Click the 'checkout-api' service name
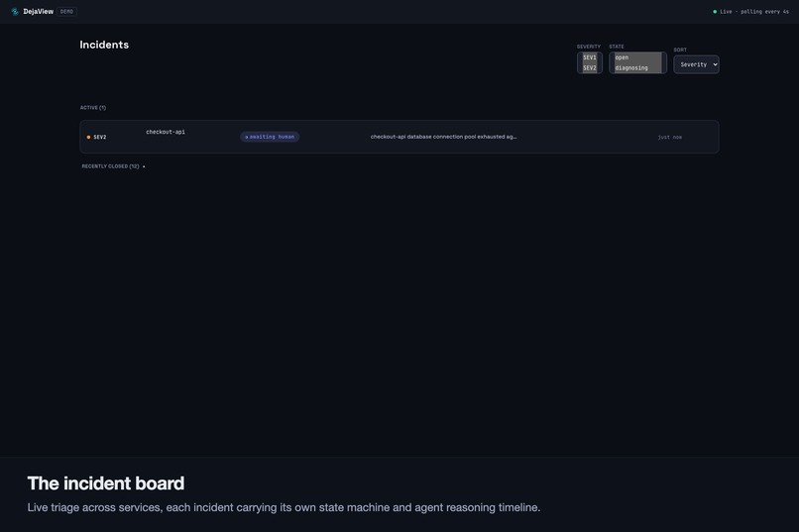Viewport: 799px width, 532px height. 166,132
